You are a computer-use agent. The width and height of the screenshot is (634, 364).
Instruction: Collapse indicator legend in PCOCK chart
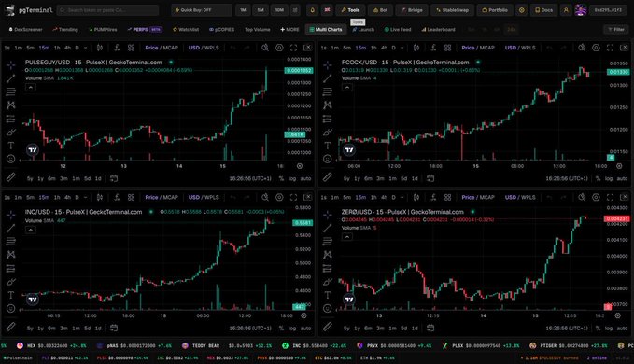tap(347, 87)
